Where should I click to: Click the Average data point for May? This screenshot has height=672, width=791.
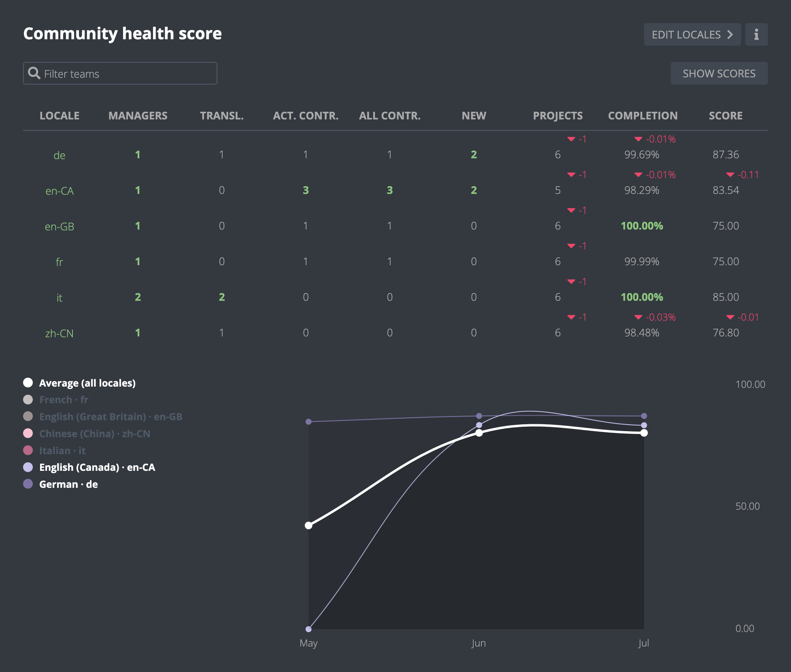click(308, 525)
